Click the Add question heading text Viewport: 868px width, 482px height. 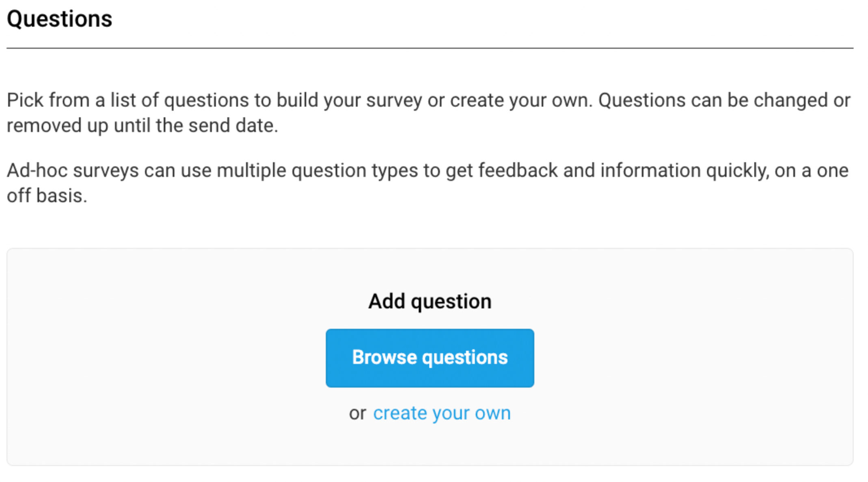[x=430, y=301]
